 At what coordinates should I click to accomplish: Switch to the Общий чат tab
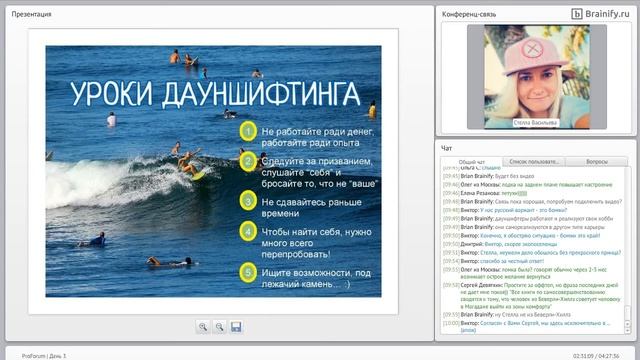471,162
